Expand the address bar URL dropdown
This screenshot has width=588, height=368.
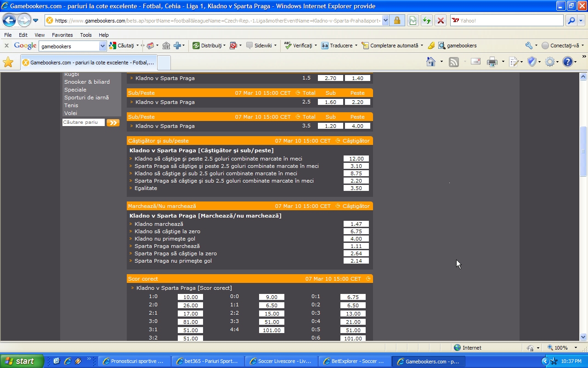click(385, 21)
